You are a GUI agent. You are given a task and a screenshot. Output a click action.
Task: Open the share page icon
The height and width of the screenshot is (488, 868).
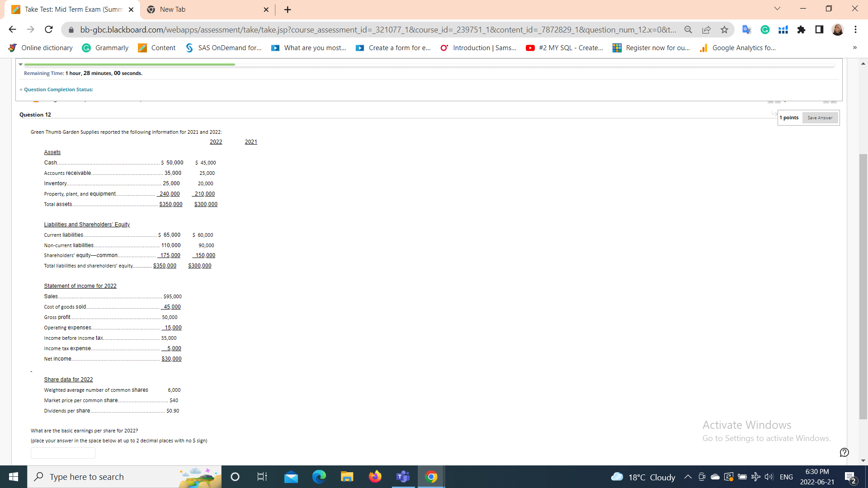(707, 30)
